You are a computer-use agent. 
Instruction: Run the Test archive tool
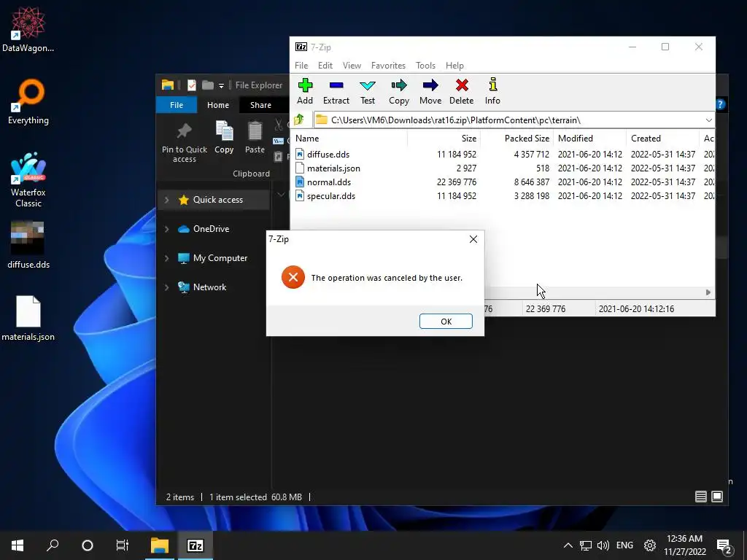[x=368, y=91]
